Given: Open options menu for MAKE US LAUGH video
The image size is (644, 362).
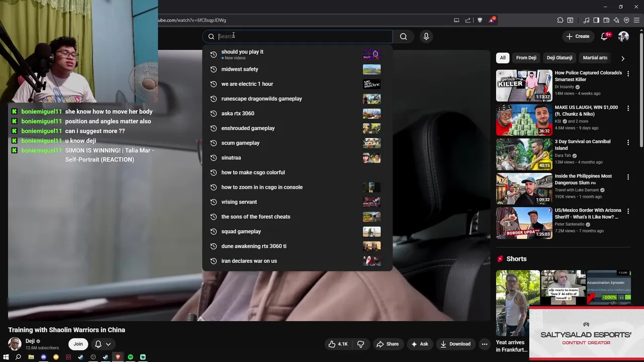Looking at the screenshot, I should pos(628,108).
